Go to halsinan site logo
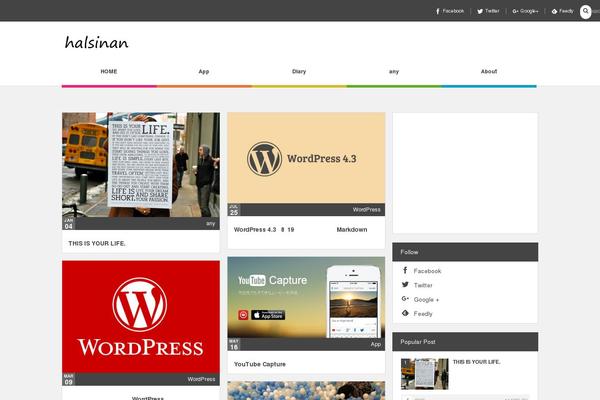The height and width of the screenshot is (400, 600). point(96,42)
